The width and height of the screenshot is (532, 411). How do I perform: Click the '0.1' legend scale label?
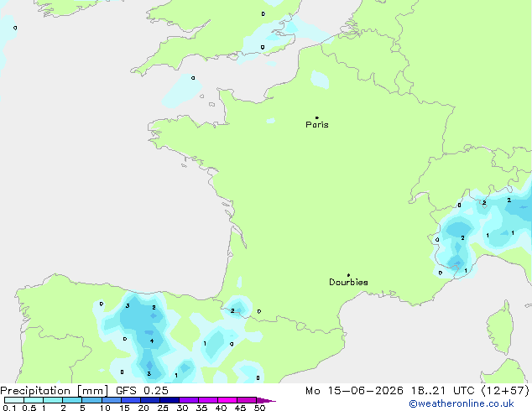9,408
